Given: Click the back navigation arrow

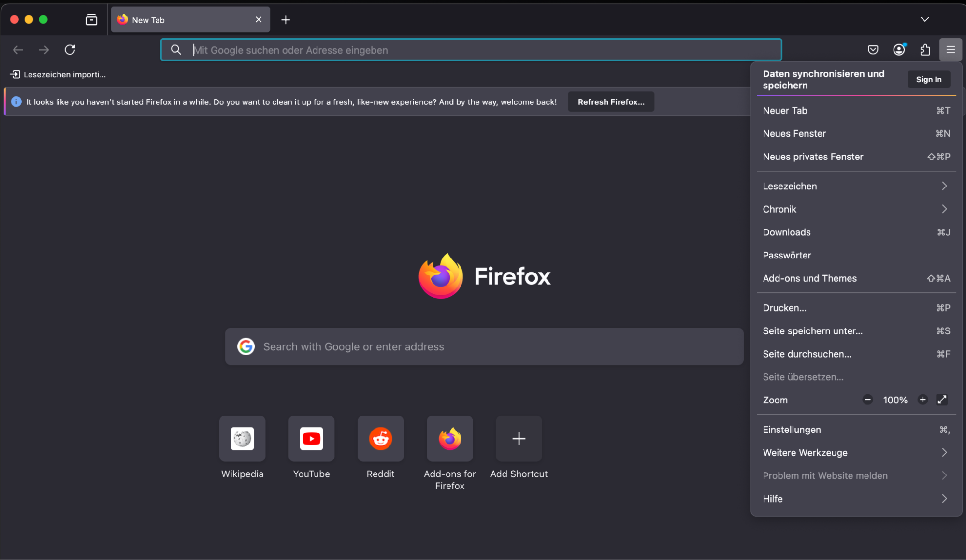Looking at the screenshot, I should click(17, 50).
